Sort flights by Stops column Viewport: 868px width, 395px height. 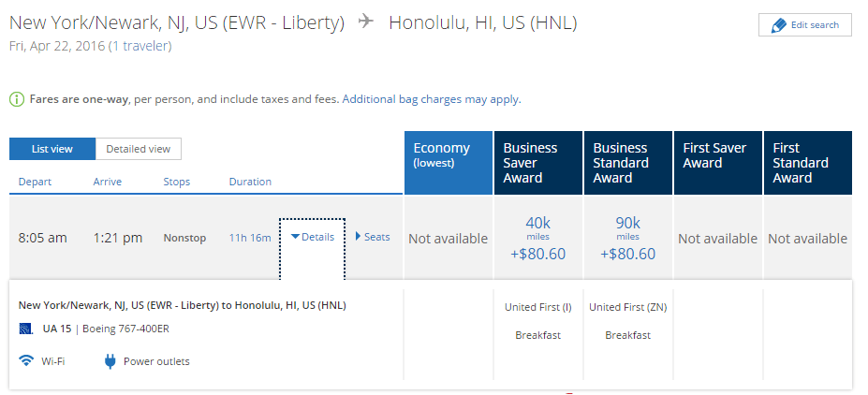coord(177,182)
